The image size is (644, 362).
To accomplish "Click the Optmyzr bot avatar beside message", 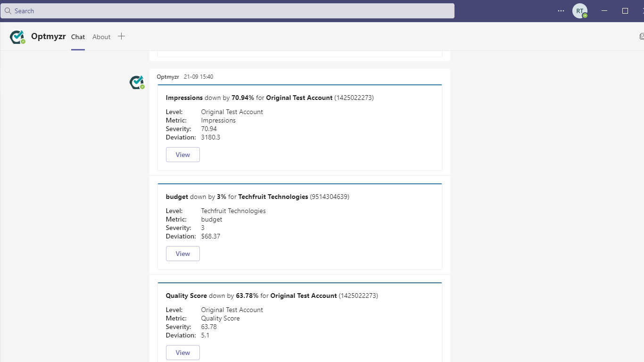I will pos(137,82).
